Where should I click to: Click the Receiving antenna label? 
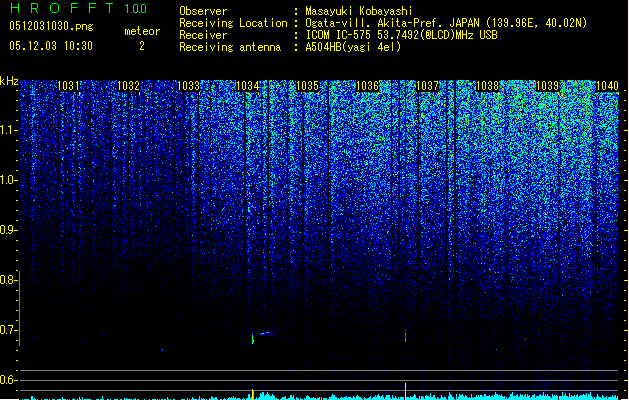click(230, 47)
